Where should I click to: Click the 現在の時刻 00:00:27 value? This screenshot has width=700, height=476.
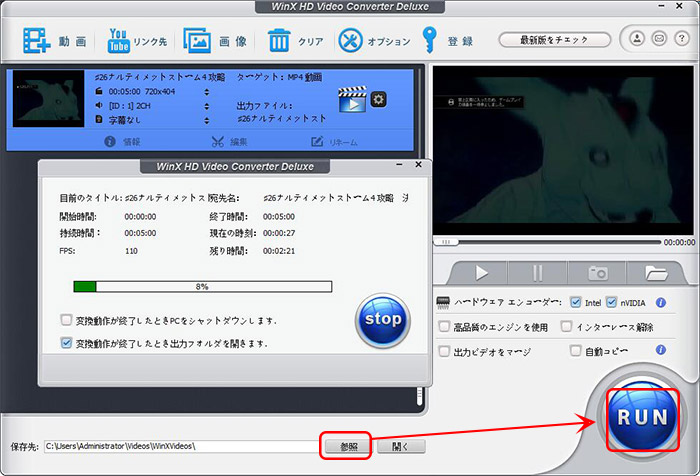[x=279, y=233]
